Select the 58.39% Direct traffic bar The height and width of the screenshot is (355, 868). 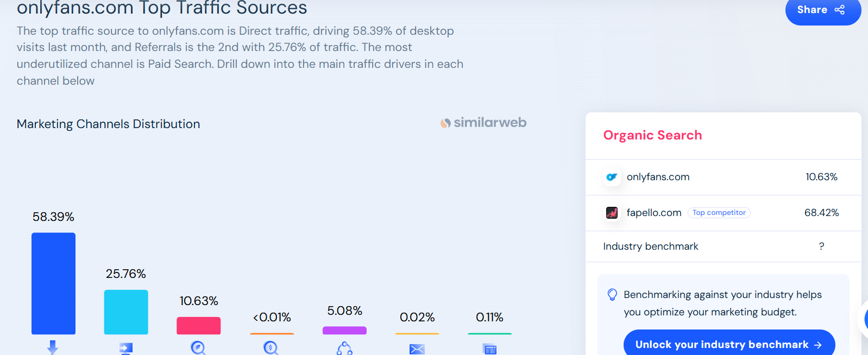coord(53,283)
